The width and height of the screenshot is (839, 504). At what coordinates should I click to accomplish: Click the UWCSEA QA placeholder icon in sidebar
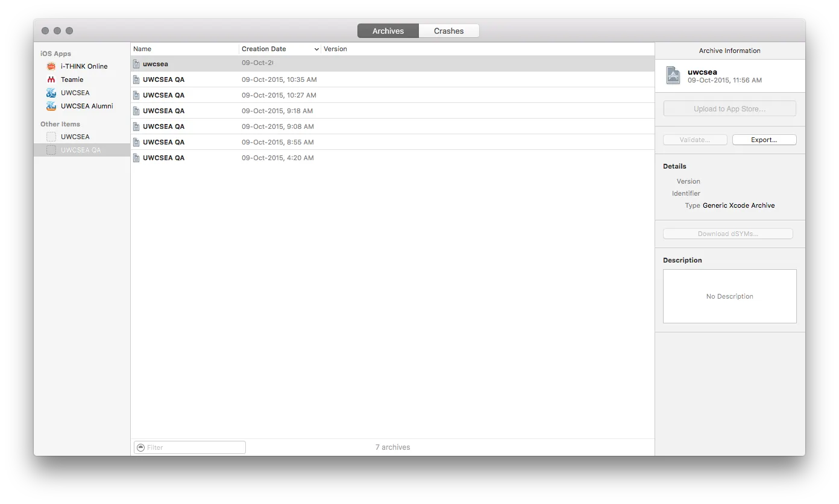(51, 150)
